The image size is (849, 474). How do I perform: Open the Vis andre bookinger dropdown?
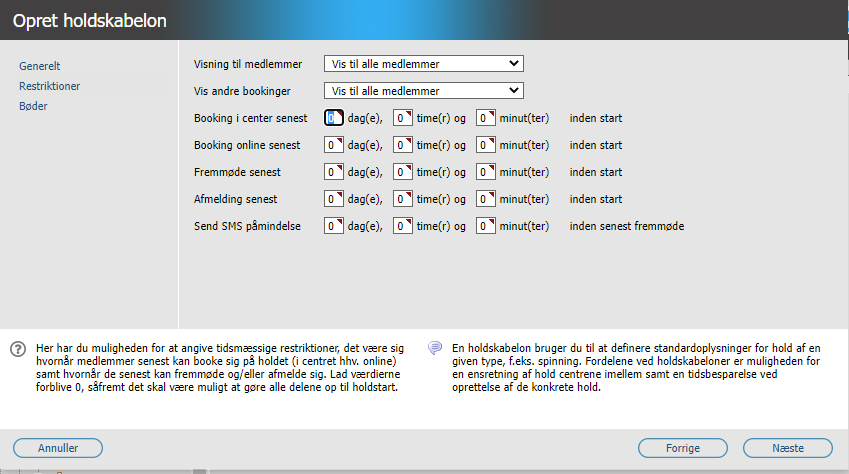pyautogui.click(x=423, y=91)
